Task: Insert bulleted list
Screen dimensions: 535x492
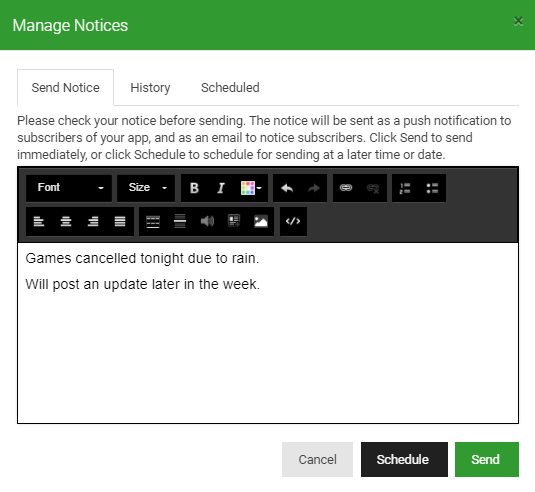Action: click(432, 188)
